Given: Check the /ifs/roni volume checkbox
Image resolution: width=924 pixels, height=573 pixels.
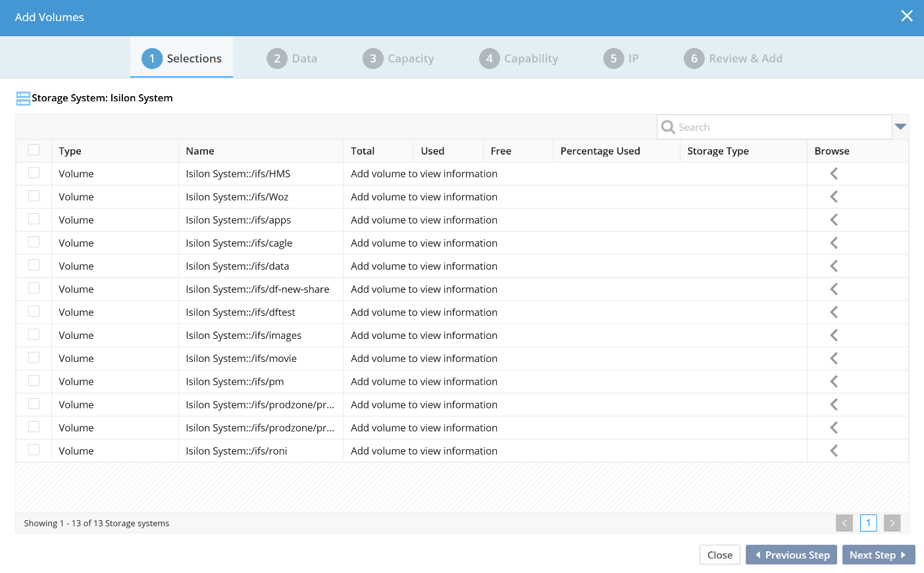Looking at the screenshot, I should [34, 450].
